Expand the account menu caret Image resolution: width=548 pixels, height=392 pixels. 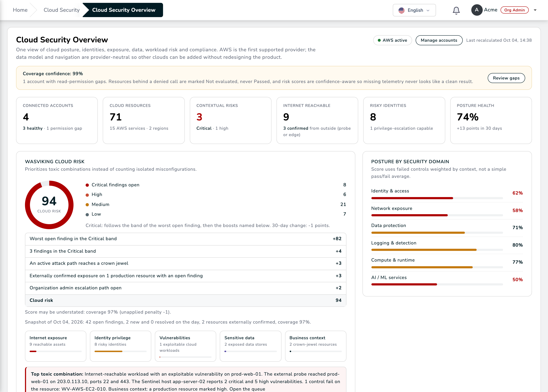click(x=535, y=10)
